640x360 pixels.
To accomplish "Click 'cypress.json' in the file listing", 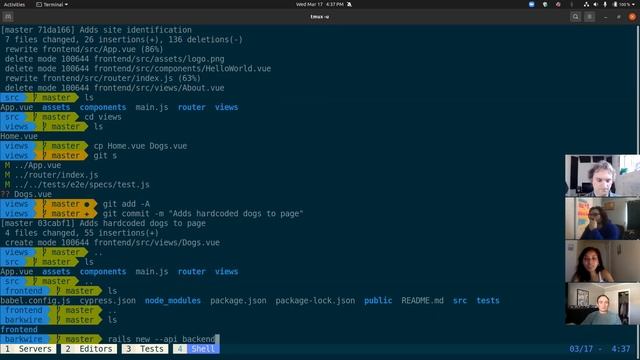I will point(108,300).
